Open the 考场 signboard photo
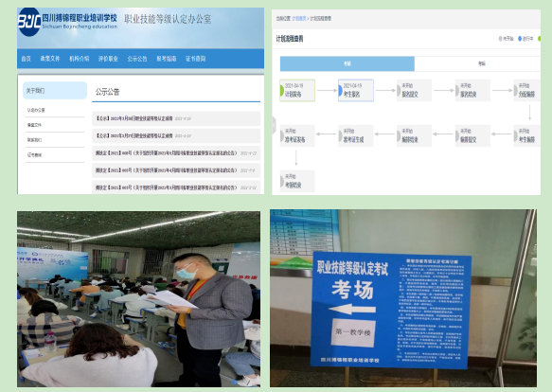This screenshot has width=552, height=392. 403,298
